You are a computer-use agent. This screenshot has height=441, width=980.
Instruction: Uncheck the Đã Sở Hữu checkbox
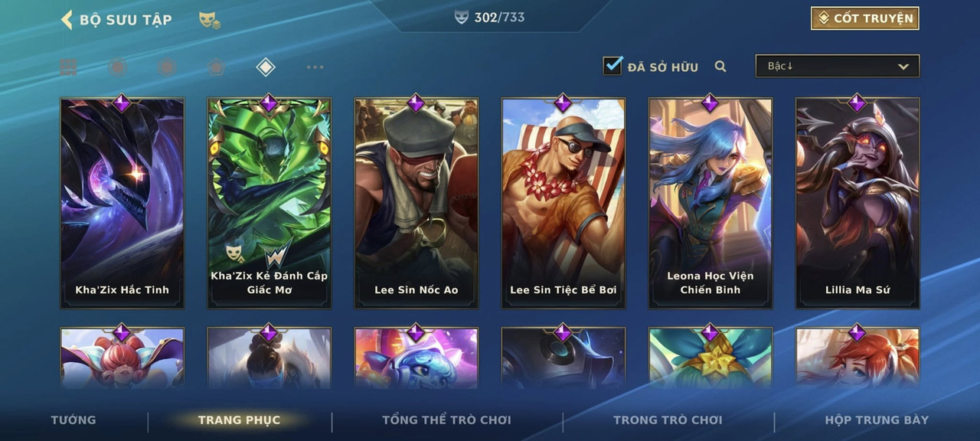pyautogui.click(x=612, y=66)
